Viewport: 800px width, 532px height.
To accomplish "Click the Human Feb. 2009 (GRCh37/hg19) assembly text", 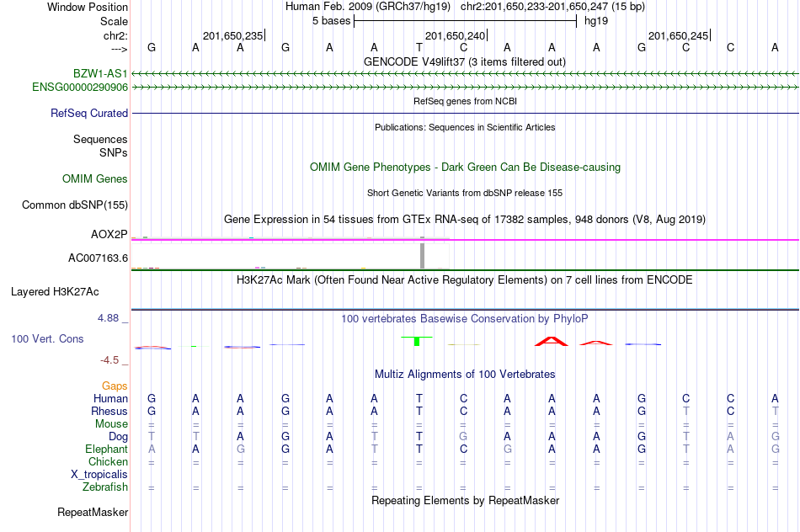I will [x=368, y=7].
